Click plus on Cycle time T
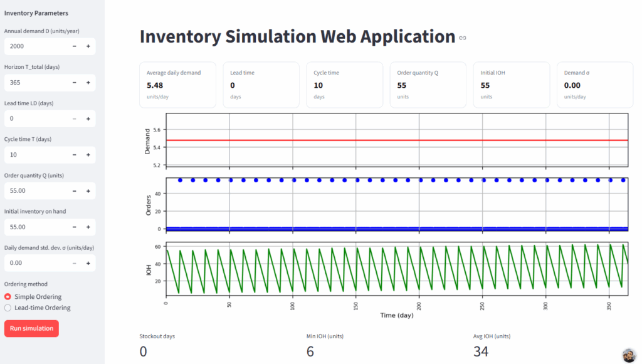The width and height of the screenshot is (642, 364). point(88,155)
